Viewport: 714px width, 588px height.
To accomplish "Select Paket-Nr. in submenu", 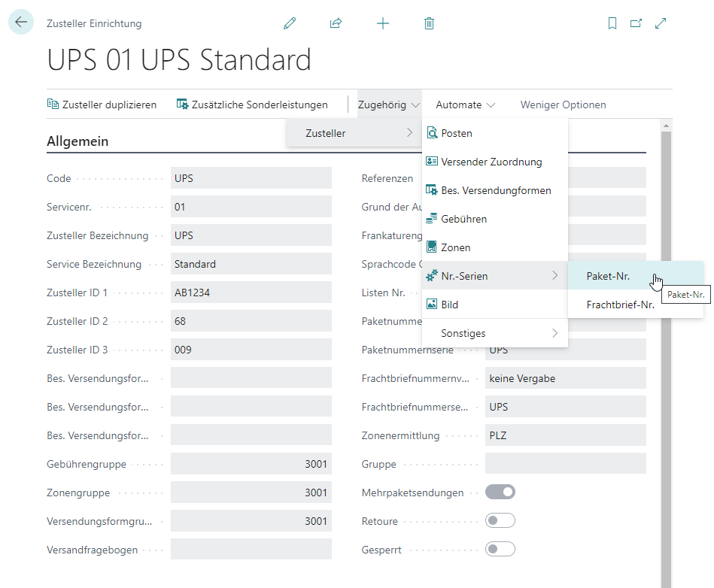I will (636, 276).
